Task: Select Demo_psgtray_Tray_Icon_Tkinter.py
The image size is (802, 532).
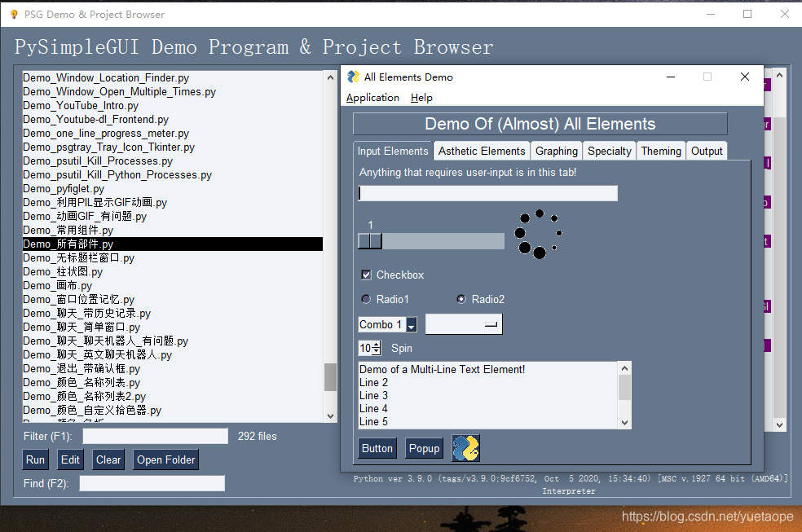Action: pyautogui.click(x=172, y=147)
